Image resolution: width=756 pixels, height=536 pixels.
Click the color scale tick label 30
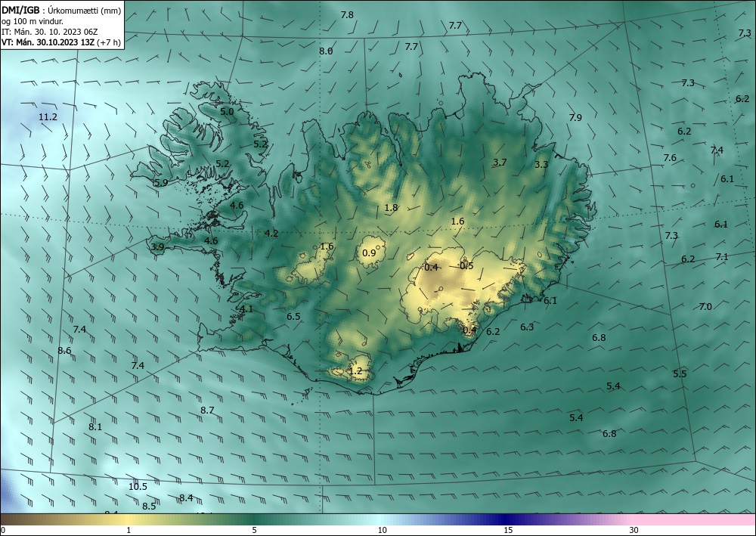tap(634, 530)
